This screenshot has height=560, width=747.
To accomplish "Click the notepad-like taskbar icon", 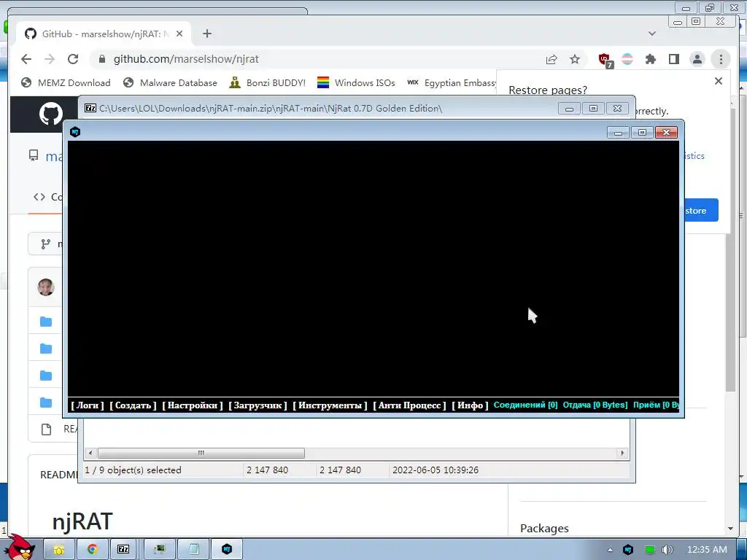I will pos(194,550).
